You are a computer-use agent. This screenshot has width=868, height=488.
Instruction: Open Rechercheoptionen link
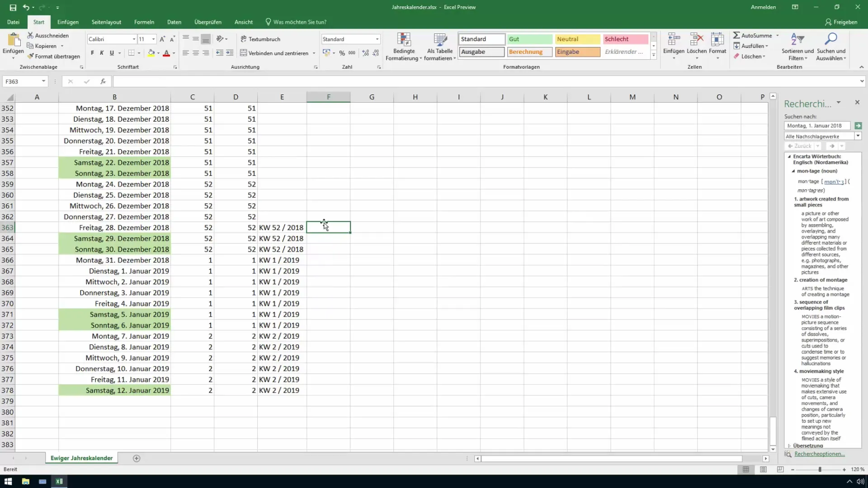click(x=819, y=454)
